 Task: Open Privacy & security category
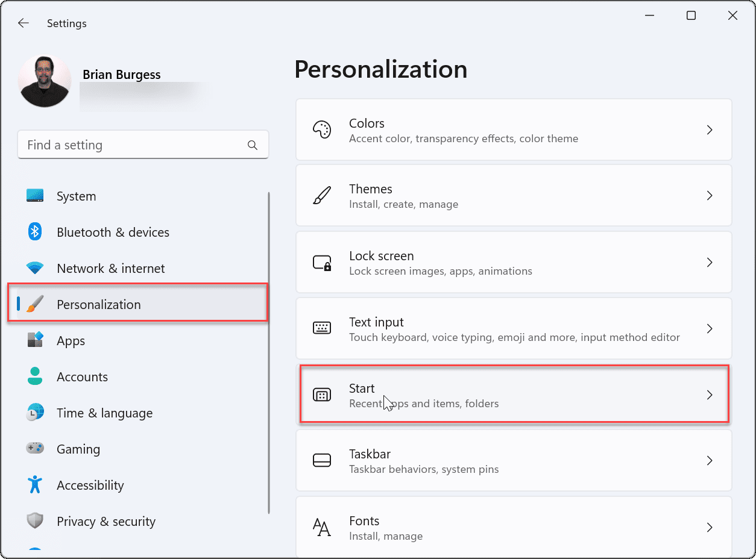[106, 522]
